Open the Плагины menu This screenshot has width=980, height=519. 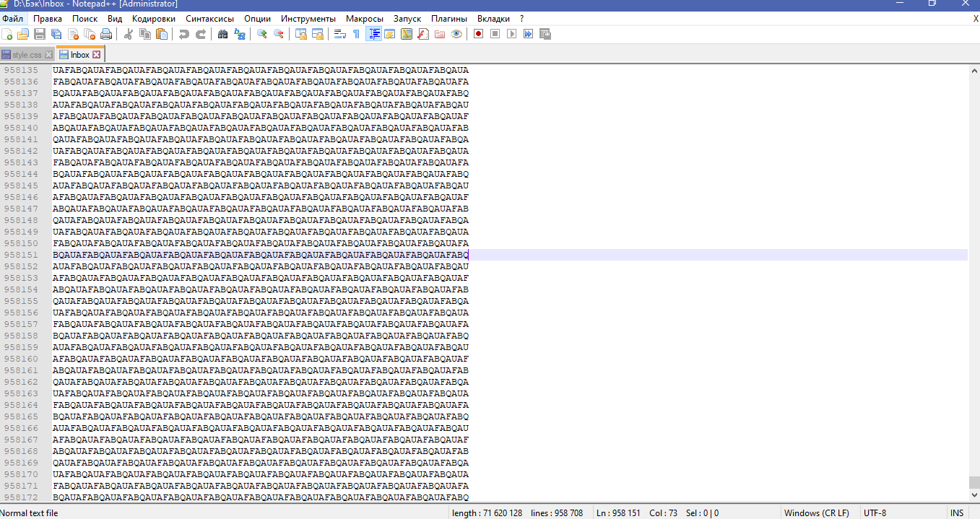(x=449, y=19)
